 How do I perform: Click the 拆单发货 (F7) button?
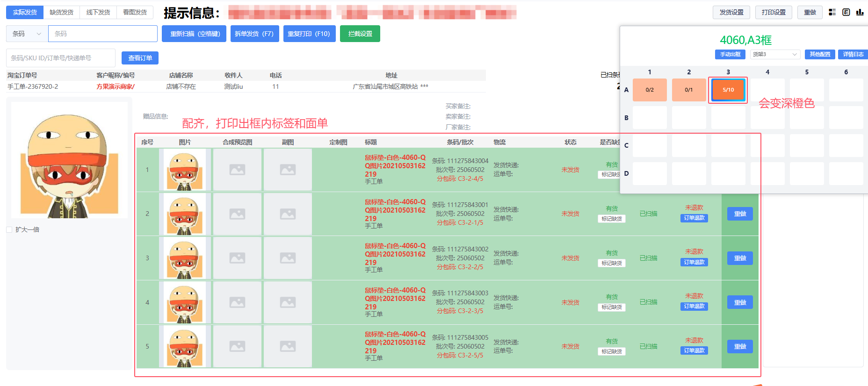point(254,34)
